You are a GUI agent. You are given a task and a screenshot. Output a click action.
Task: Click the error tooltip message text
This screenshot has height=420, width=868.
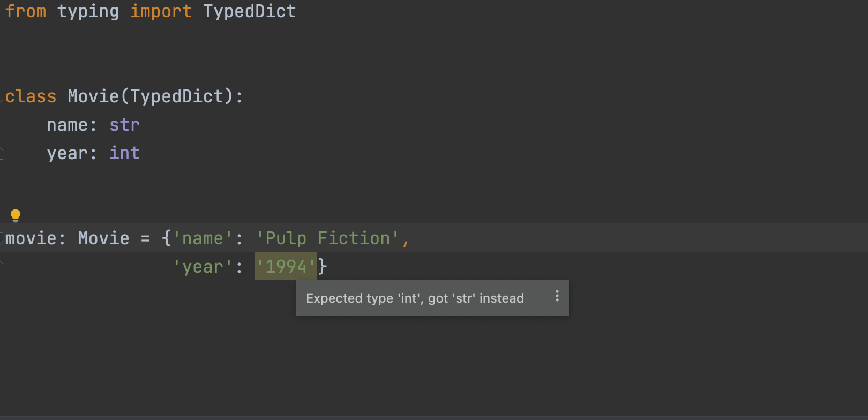click(x=415, y=298)
